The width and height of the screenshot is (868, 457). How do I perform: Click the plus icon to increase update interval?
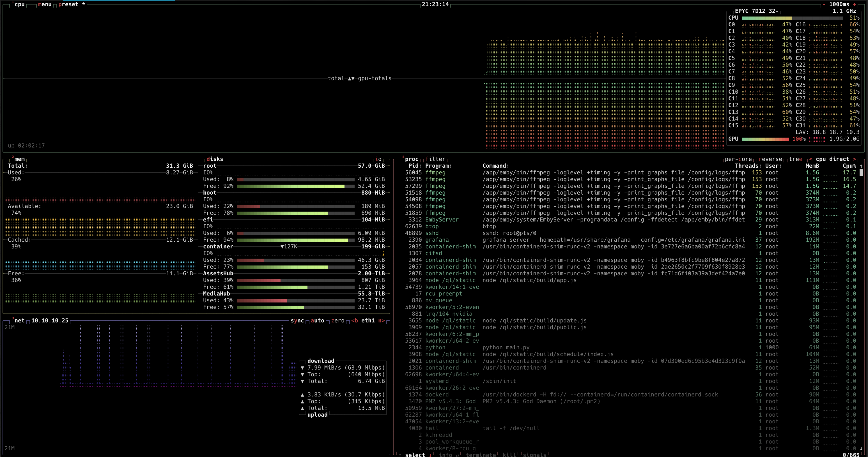tap(855, 4)
